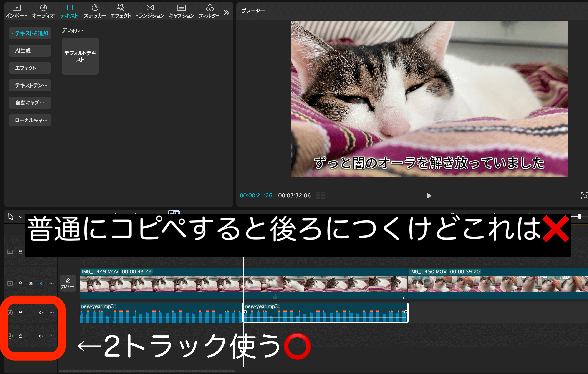The height and width of the screenshot is (374, 588).
Task: Open the フィルター filters panel
Action: (209, 11)
